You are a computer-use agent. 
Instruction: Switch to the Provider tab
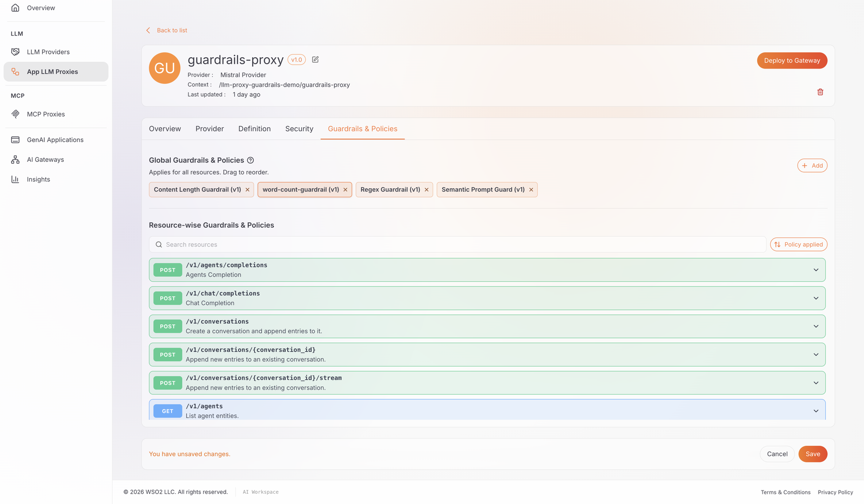(210, 129)
